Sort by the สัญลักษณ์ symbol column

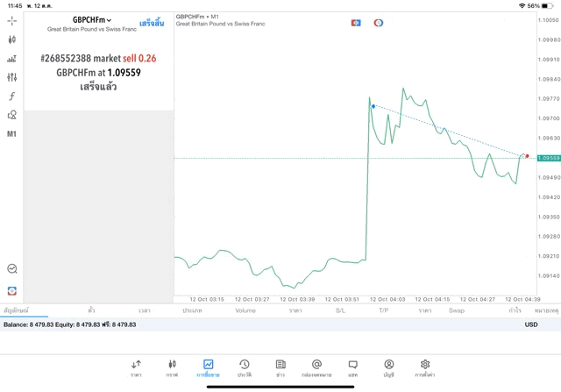coord(16,310)
